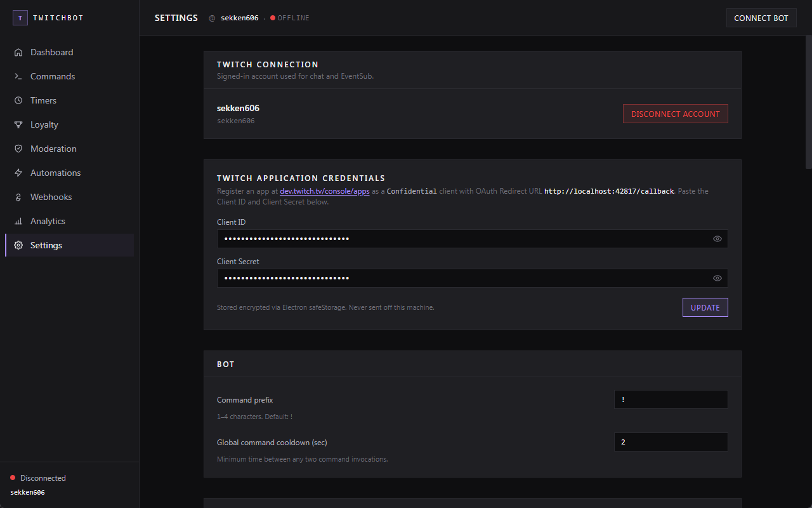The height and width of the screenshot is (508, 812).
Task: Open the Dashboard page
Action: pos(70,52)
